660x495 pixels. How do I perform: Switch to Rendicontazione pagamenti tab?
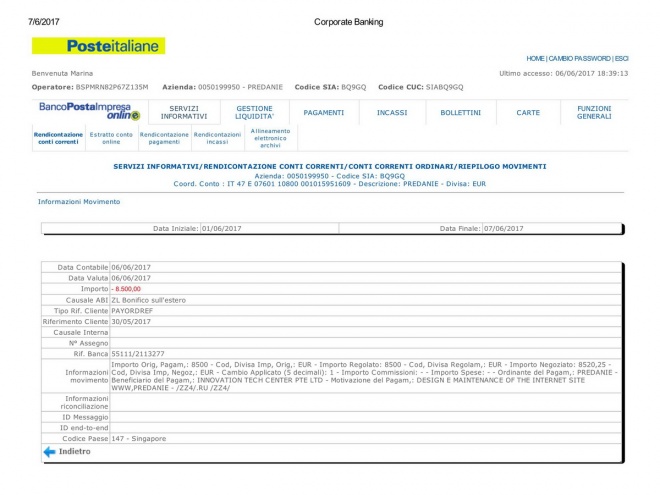164,138
